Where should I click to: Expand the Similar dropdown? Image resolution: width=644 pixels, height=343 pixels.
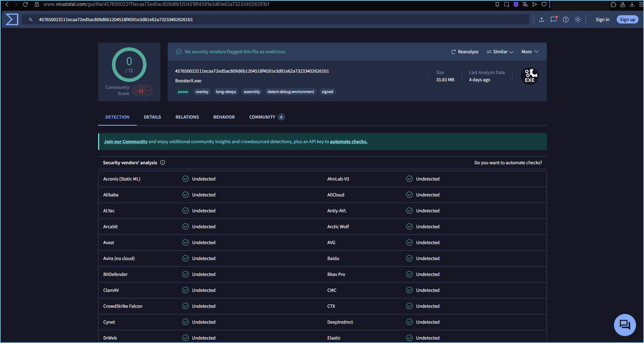(500, 52)
